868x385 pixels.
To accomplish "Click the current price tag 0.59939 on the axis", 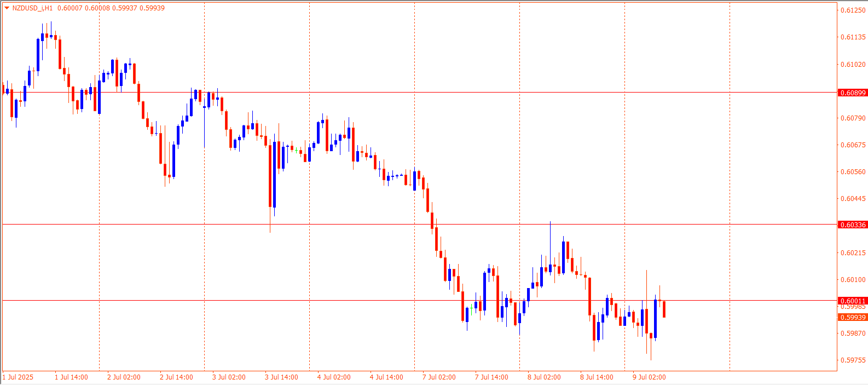I will tap(853, 318).
